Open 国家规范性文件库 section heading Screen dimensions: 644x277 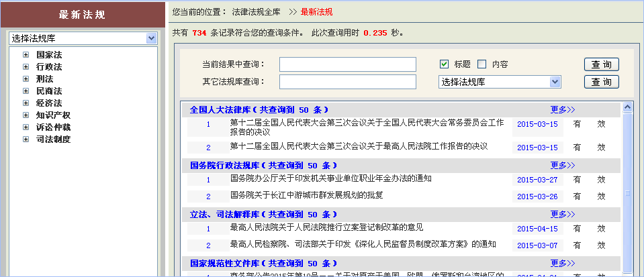click(x=264, y=263)
